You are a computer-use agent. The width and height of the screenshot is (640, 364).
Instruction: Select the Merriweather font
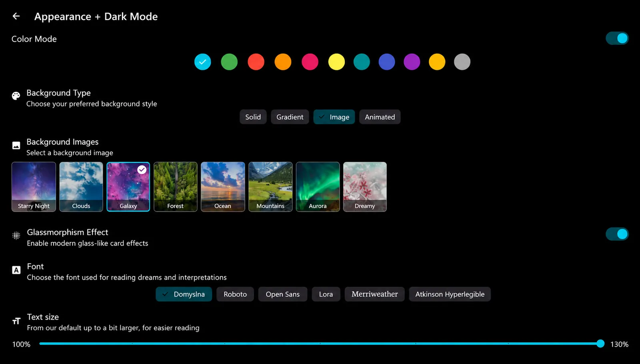pos(375,294)
